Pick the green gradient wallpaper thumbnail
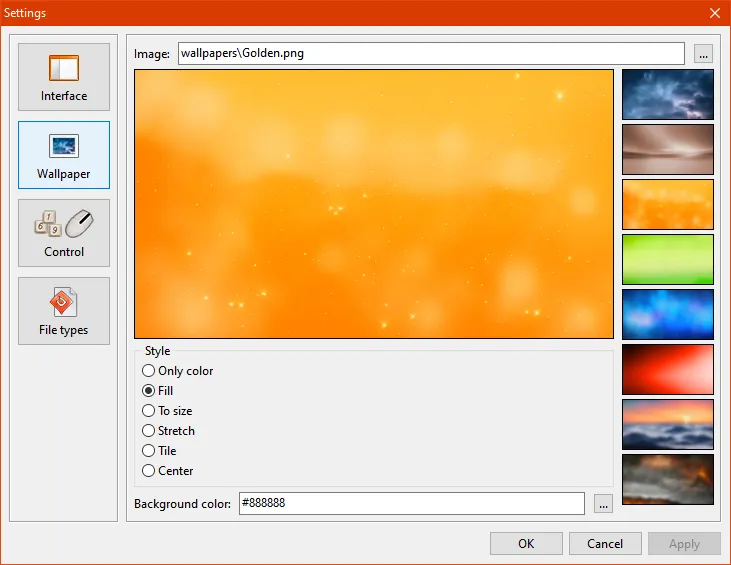This screenshot has width=731, height=565. 668,260
